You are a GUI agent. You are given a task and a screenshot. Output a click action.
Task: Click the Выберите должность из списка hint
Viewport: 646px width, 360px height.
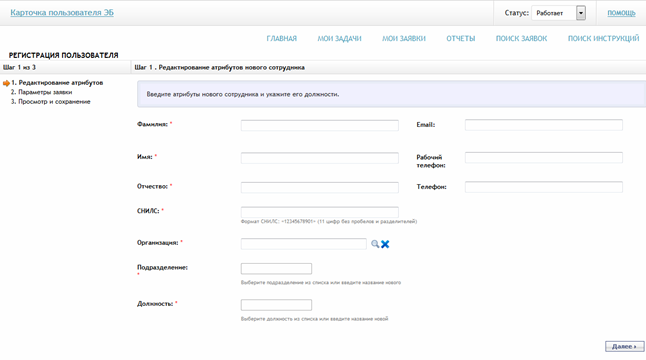314,319
